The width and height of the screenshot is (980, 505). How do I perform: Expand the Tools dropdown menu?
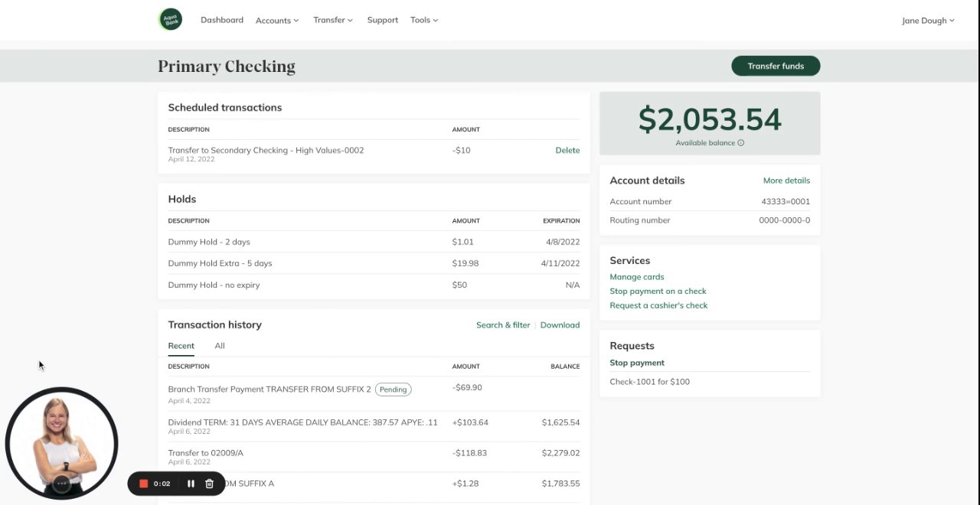point(423,20)
